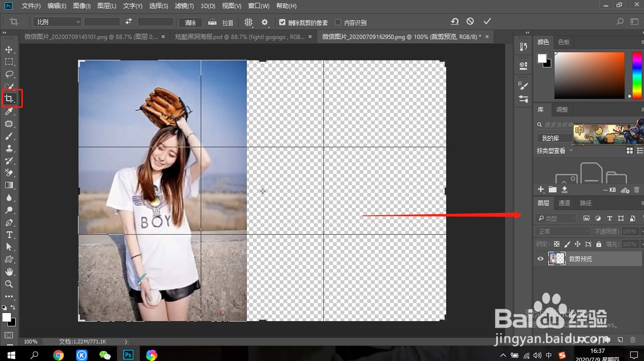Select the Gradient tool
The width and height of the screenshot is (644, 361).
tap(9, 185)
